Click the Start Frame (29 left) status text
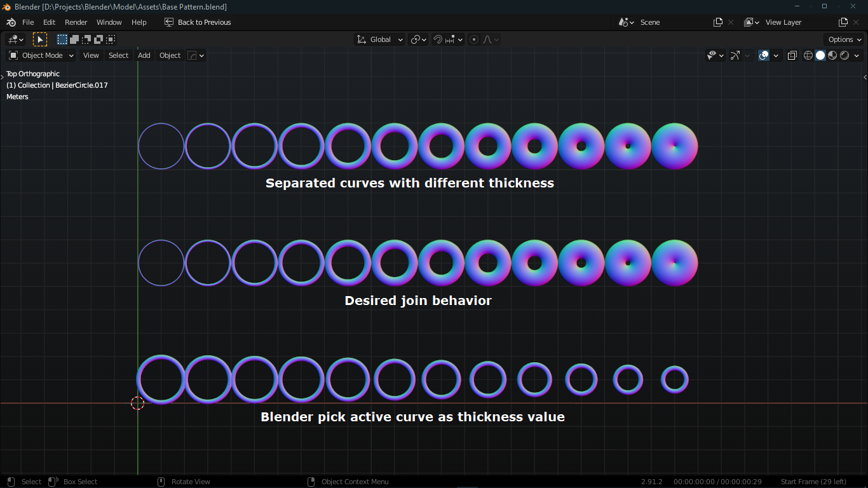Screen dimensions: 868x488 (x=813, y=482)
